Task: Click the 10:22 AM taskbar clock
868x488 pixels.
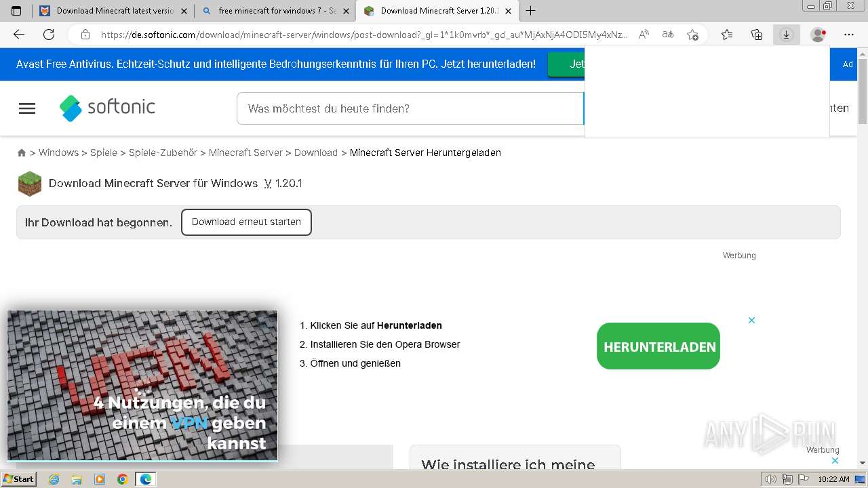Action: (833, 479)
